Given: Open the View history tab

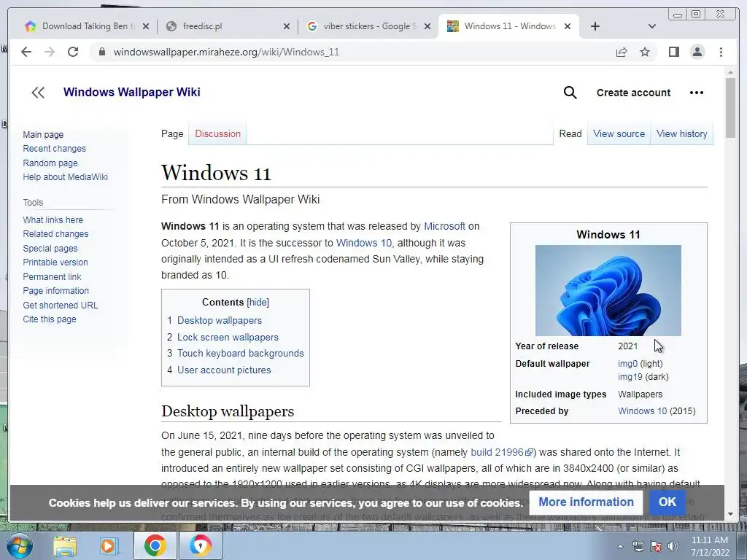Looking at the screenshot, I should coord(682,134).
